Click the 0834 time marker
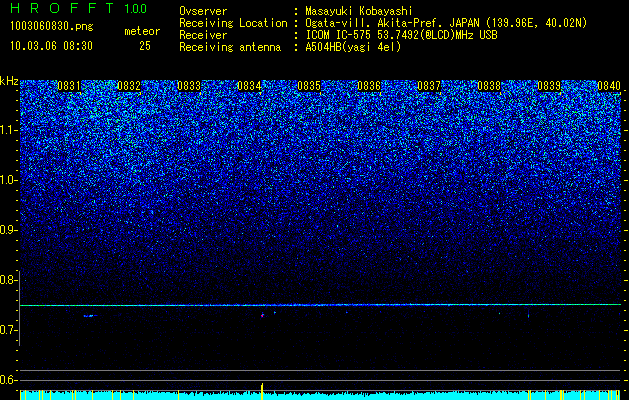 (249, 86)
